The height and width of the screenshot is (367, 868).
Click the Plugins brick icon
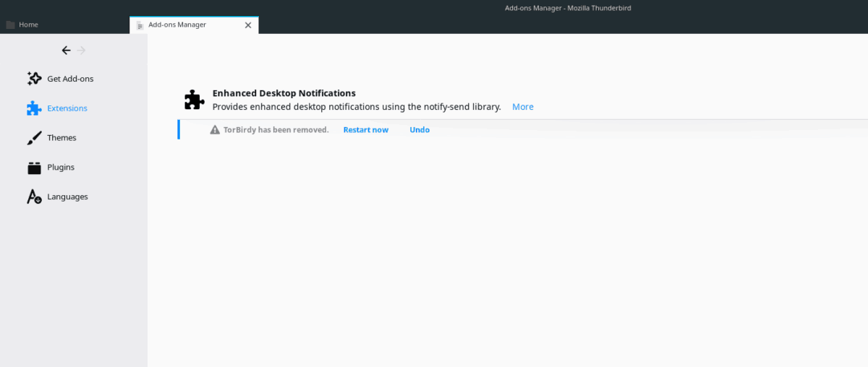coord(34,168)
